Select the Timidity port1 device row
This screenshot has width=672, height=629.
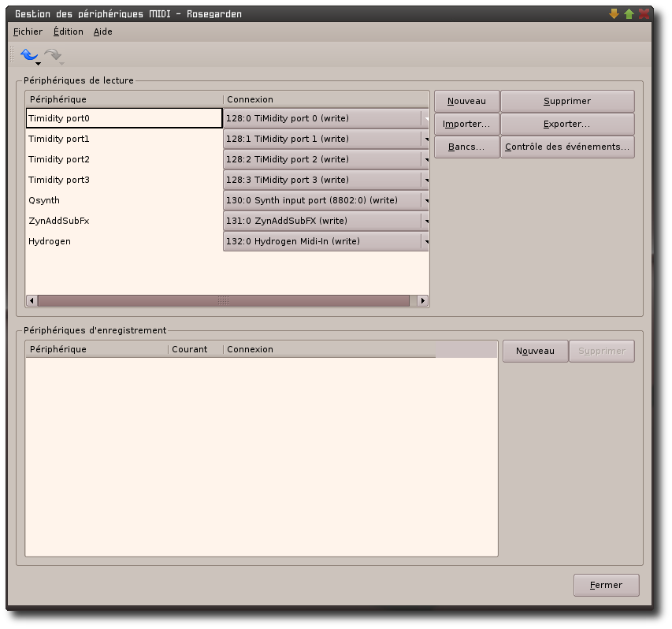pos(124,139)
